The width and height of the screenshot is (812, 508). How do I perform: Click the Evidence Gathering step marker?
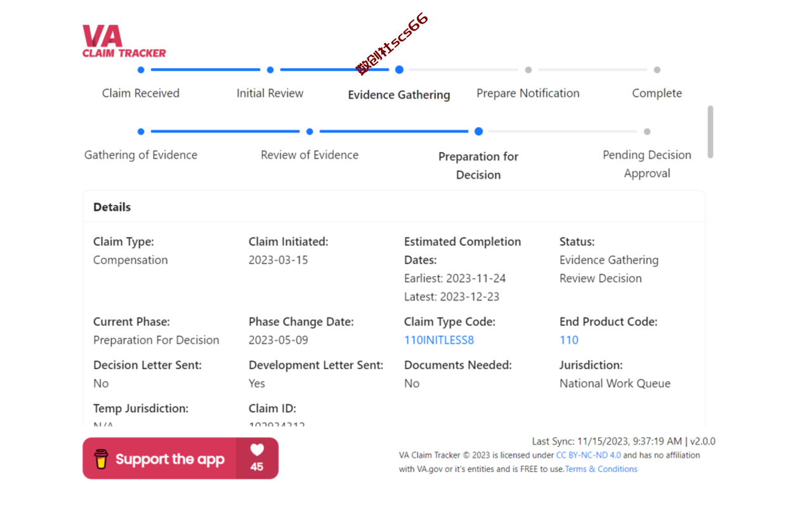399,70
